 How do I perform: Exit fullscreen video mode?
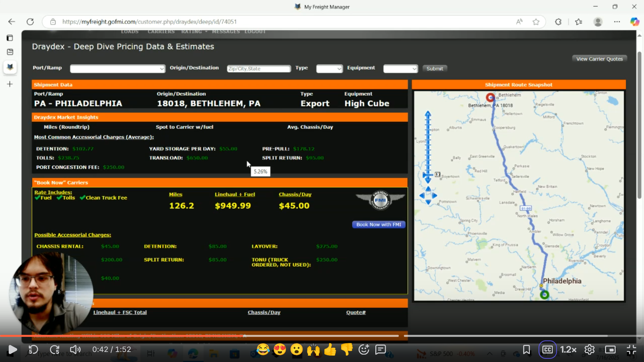pyautogui.click(x=631, y=350)
